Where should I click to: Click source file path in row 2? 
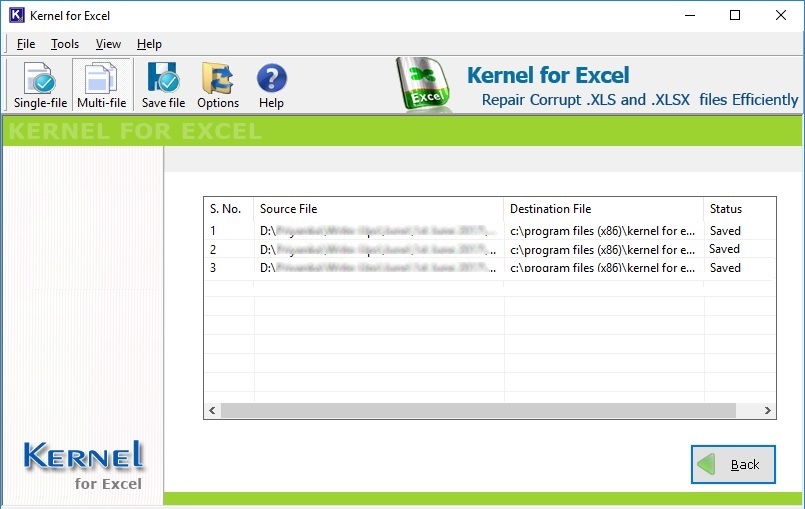point(378,250)
